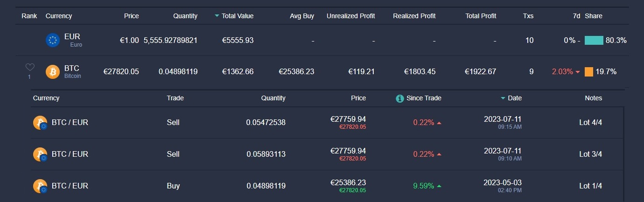644x202 pixels.
Task: Click red down arrow beside 2.03%
Action: tap(578, 72)
